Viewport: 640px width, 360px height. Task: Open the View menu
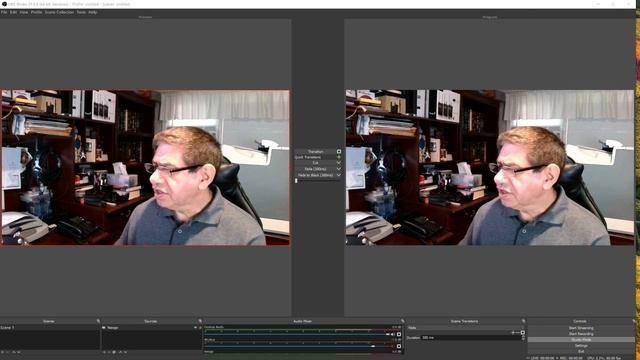(x=24, y=12)
